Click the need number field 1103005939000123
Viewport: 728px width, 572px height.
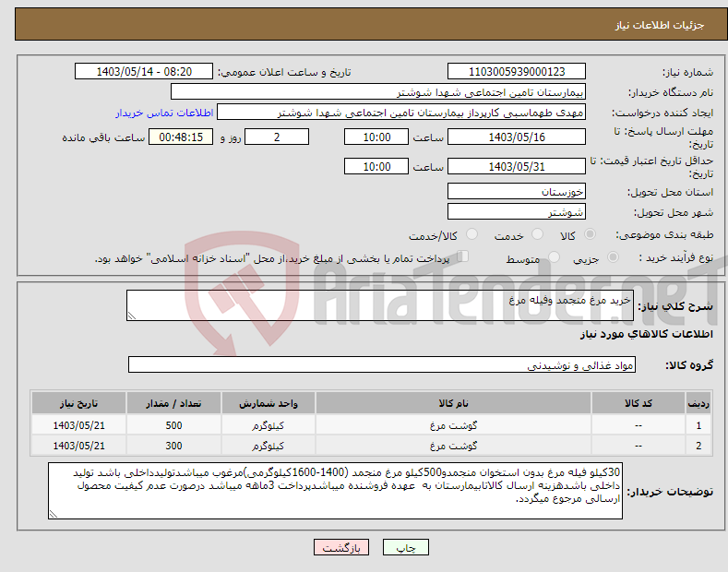pos(517,72)
